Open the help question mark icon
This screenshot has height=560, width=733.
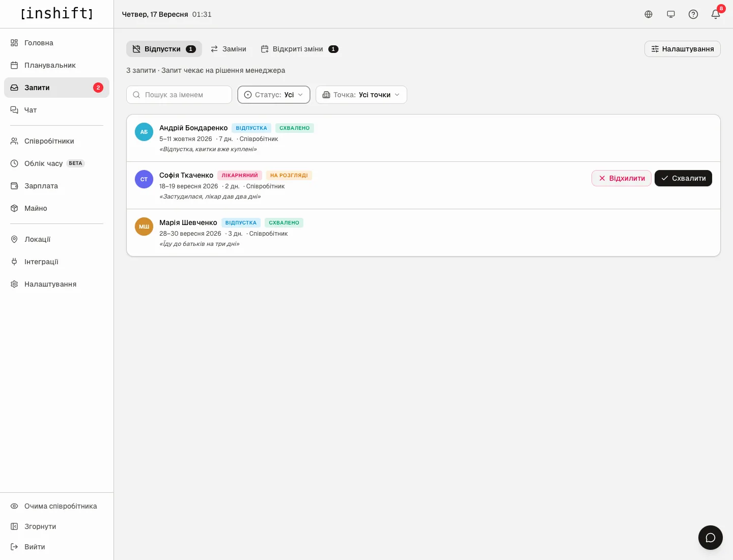[693, 14]
